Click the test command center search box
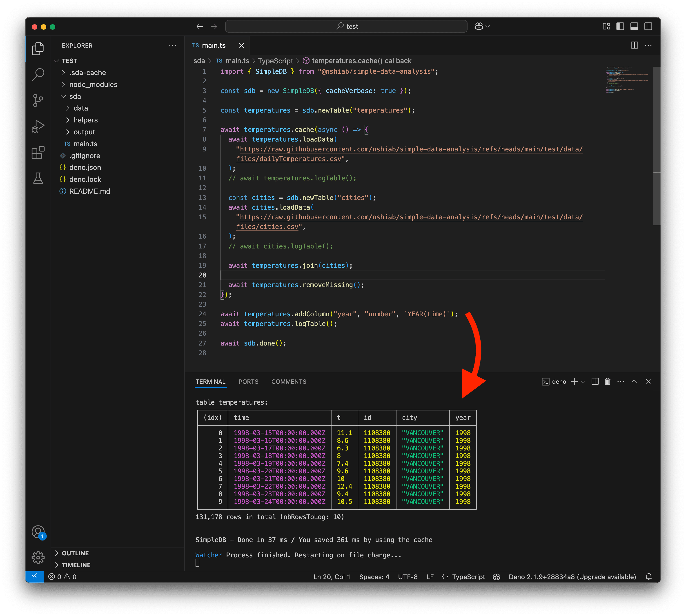 (346, 27)
